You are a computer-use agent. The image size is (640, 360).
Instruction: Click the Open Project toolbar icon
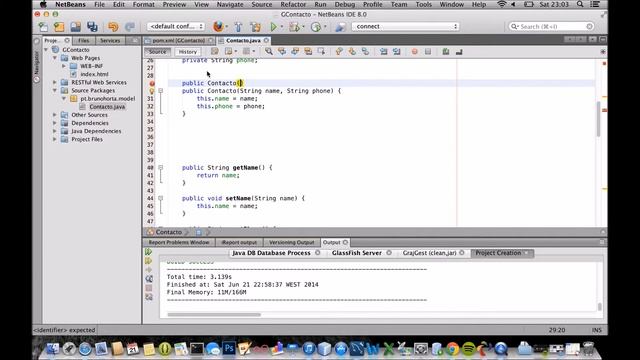(x=76, y=27)
